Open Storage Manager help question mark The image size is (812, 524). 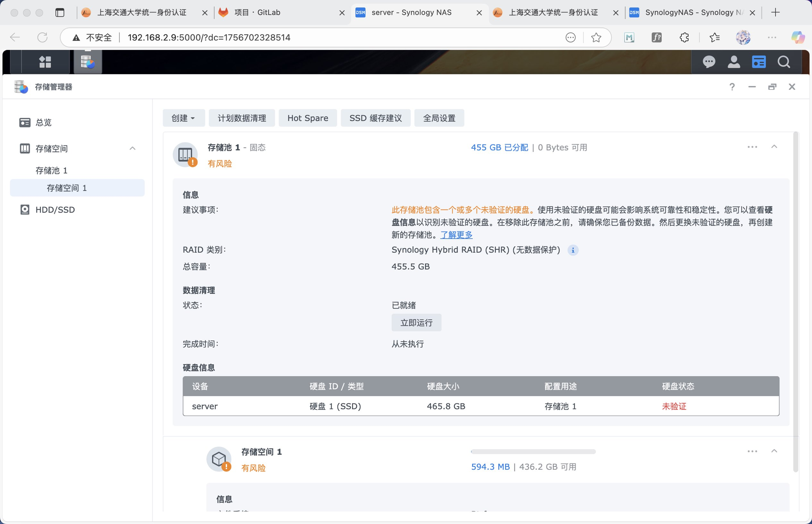tap(732, 87)
